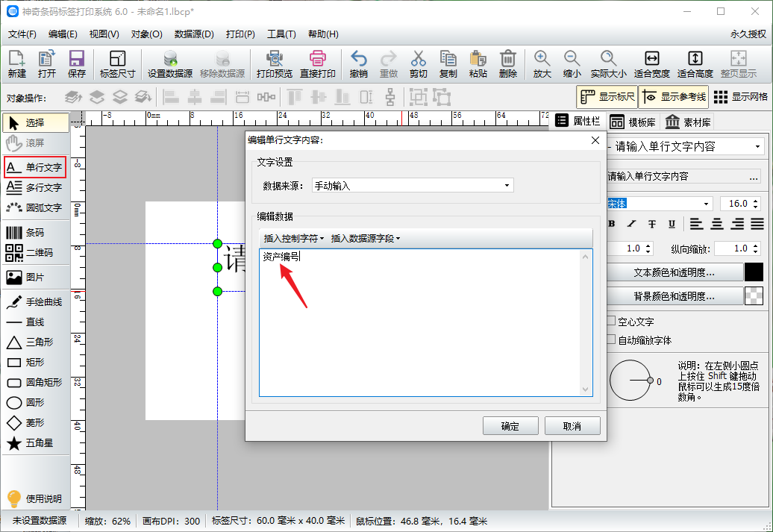Select the 圆角矩形 rounded rectangle tool
This screenshot has height=532, width=773.
35,383
